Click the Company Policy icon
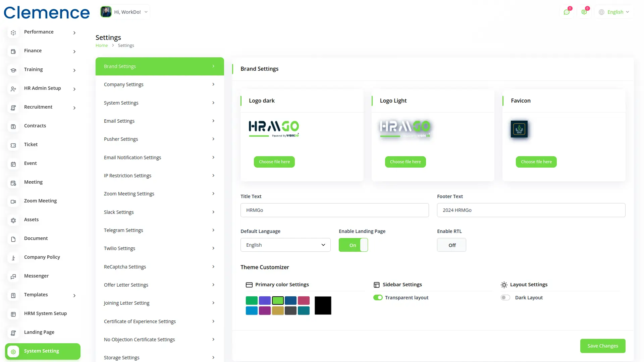The height and width of the screenshot is (362, 644). pyautogui.click(x=13, y=258)
